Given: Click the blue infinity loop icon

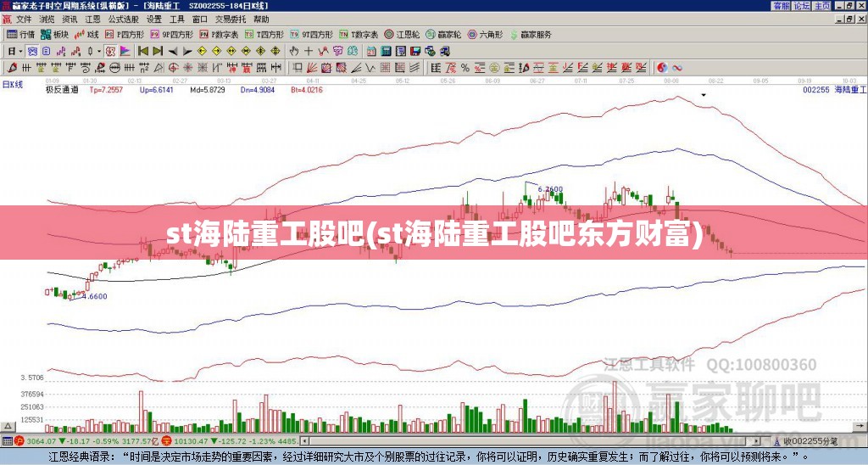Looking at the screenshot, I should point(677,68).
